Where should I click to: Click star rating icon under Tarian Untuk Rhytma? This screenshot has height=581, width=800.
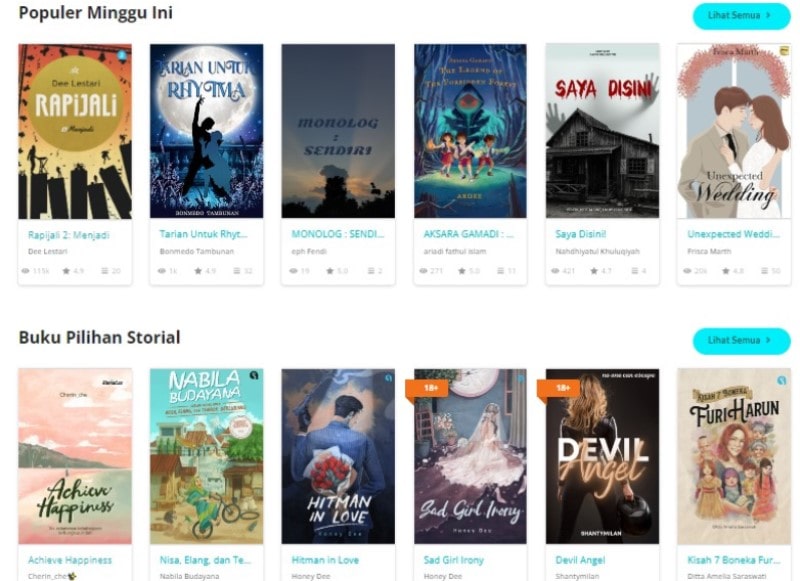(198, 271)
